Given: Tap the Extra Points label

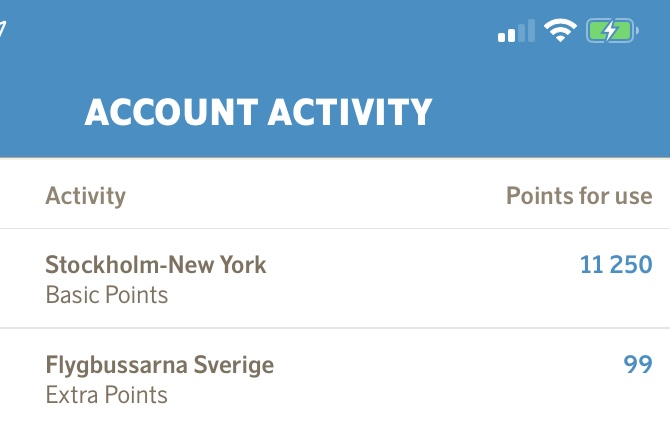Looking at the screenshot, I should click(x=107, y=395).
